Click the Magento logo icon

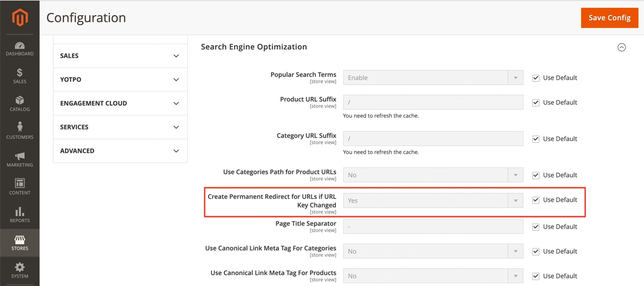[x=20, y=18]
